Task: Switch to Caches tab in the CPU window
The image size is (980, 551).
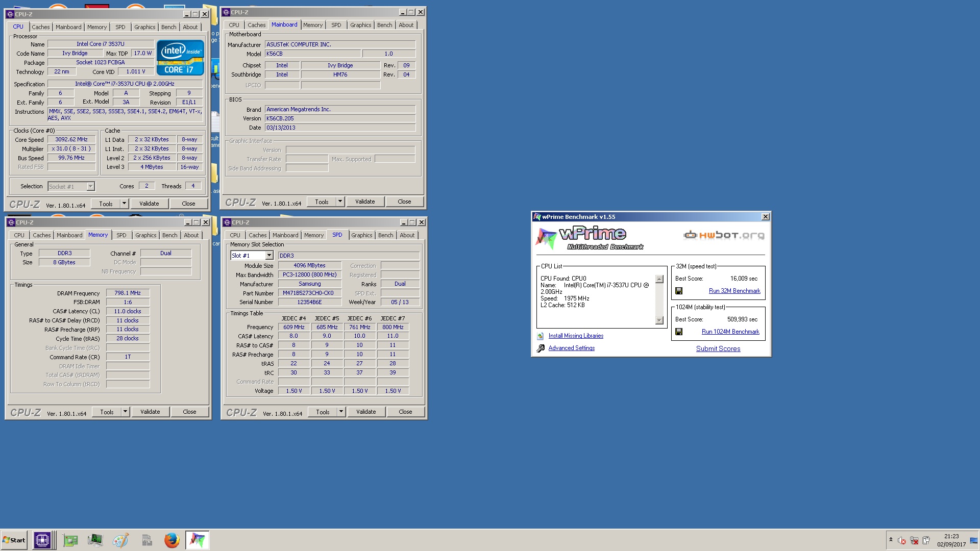Action: coord(41,27)
